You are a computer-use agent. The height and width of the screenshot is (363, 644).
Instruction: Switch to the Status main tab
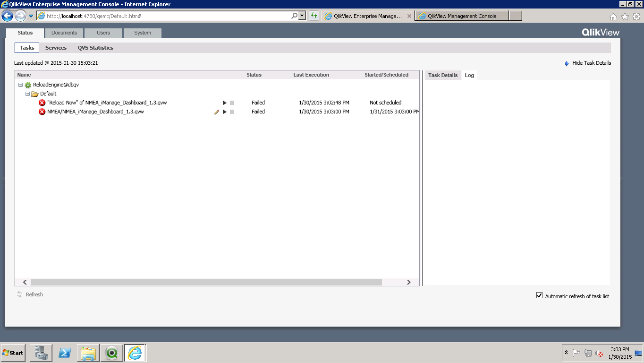[x=25, y=33]
